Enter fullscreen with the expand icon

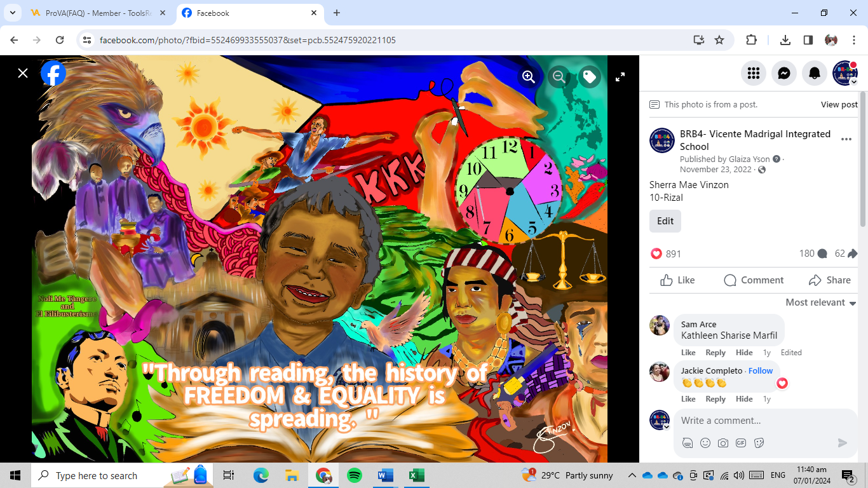coord(620,76)
